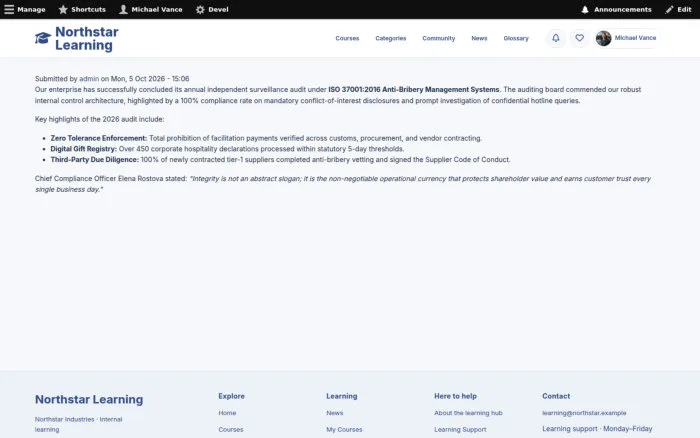Open admin author link
The height and width of the screenshot is (438, 700).
[89, 79]
